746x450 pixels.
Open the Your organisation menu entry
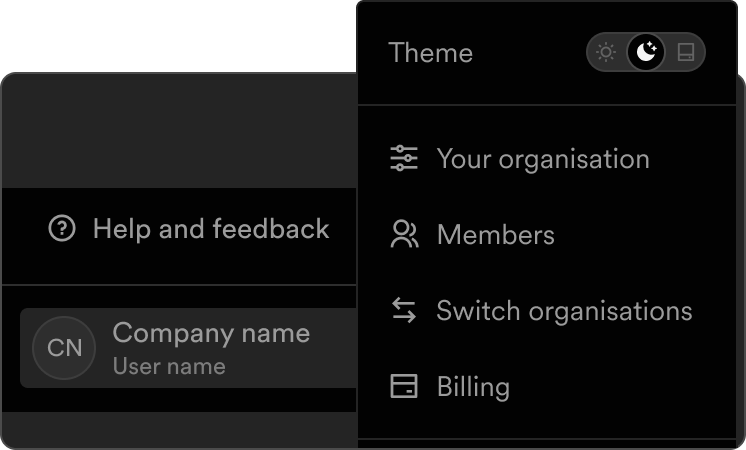543,159
